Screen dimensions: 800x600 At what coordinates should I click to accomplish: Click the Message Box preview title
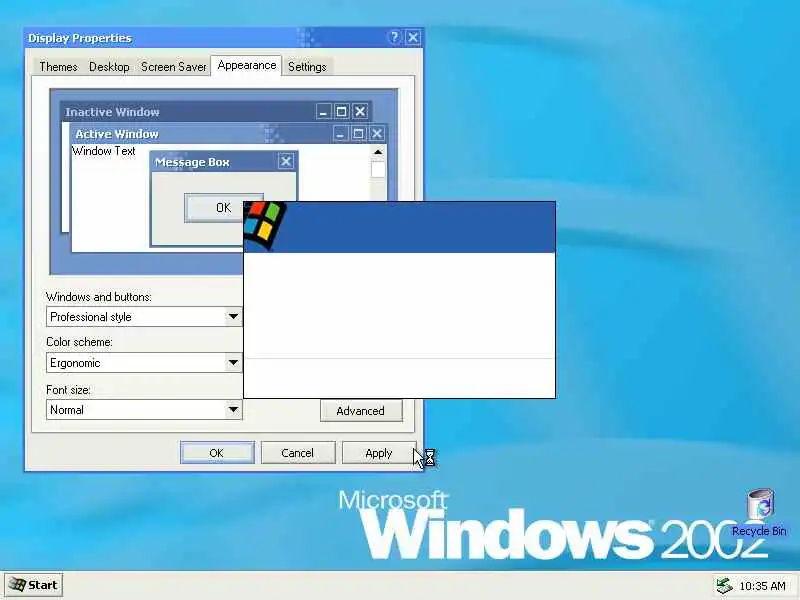(x=192, y=162)
